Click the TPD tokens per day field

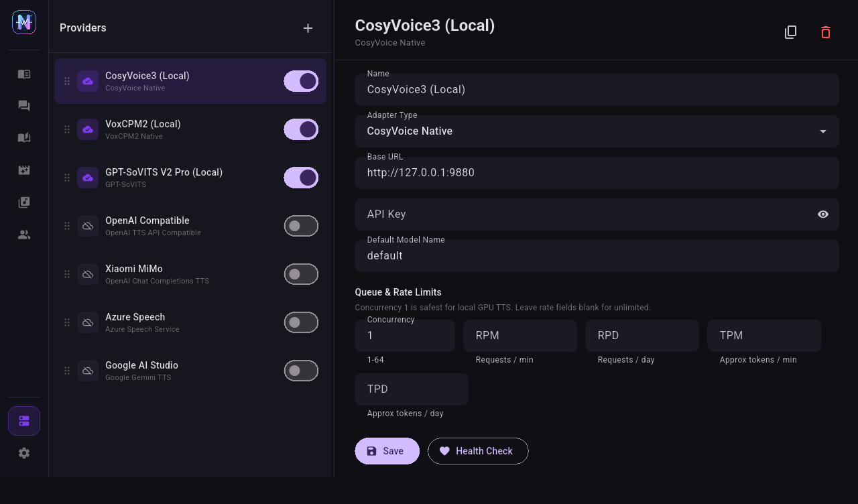click(x=412, y=389)
